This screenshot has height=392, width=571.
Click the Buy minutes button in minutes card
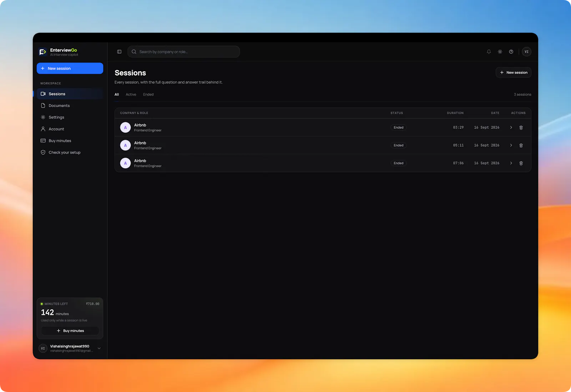[x=70, y=331]
